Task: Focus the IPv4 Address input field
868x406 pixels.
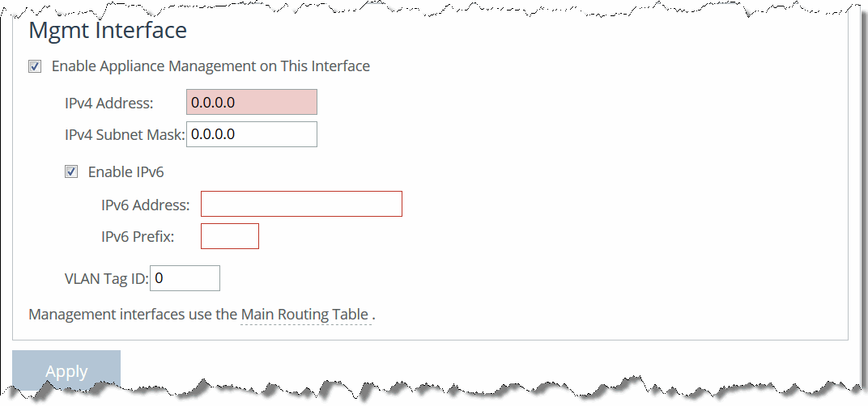Action: click(x=251, y=103)
